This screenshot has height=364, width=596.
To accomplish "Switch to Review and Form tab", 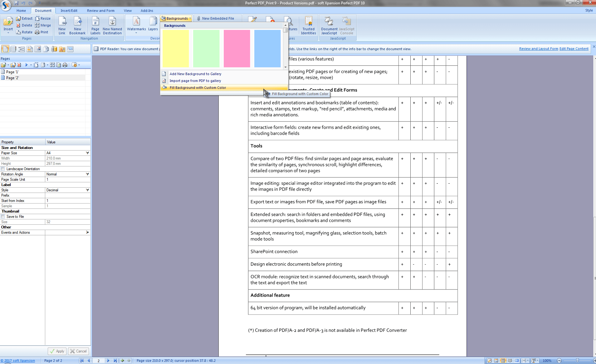I will (101, 11).
